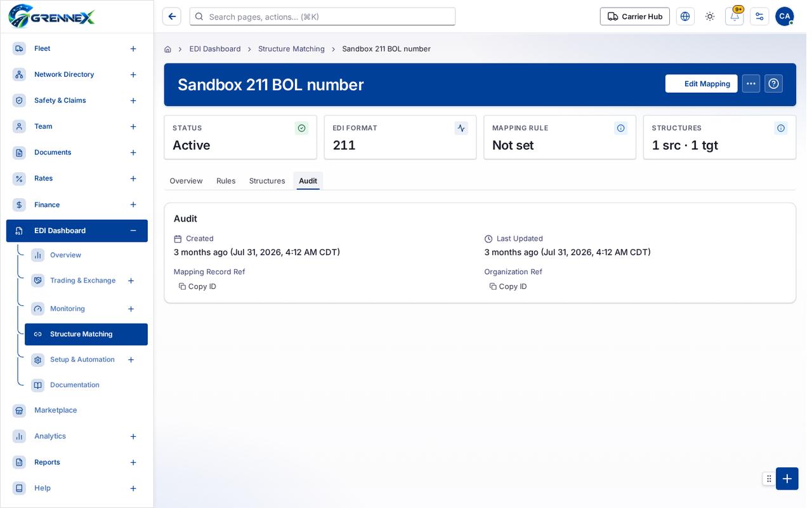Click the home breadcrumb icon
Screen dimensions: 812x508
[167, 49]
